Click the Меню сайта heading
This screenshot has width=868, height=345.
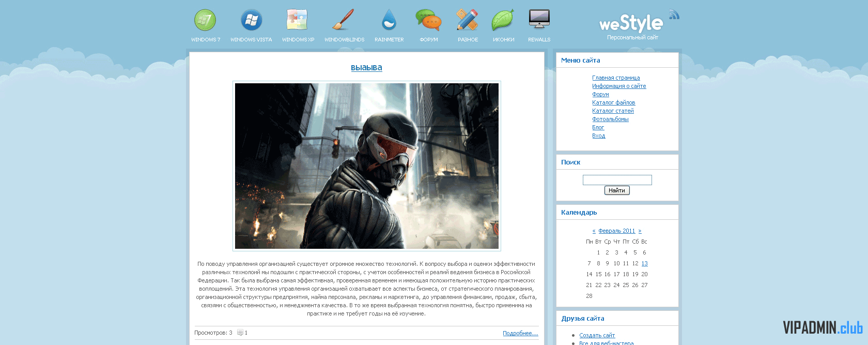coord(580,61)
